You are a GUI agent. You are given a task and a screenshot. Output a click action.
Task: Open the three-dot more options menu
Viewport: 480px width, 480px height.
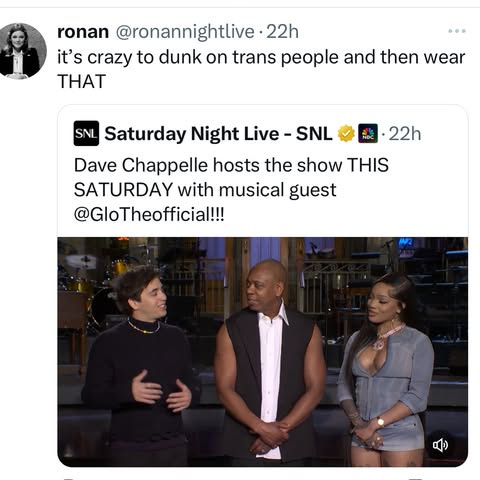(x=457, y=31)
